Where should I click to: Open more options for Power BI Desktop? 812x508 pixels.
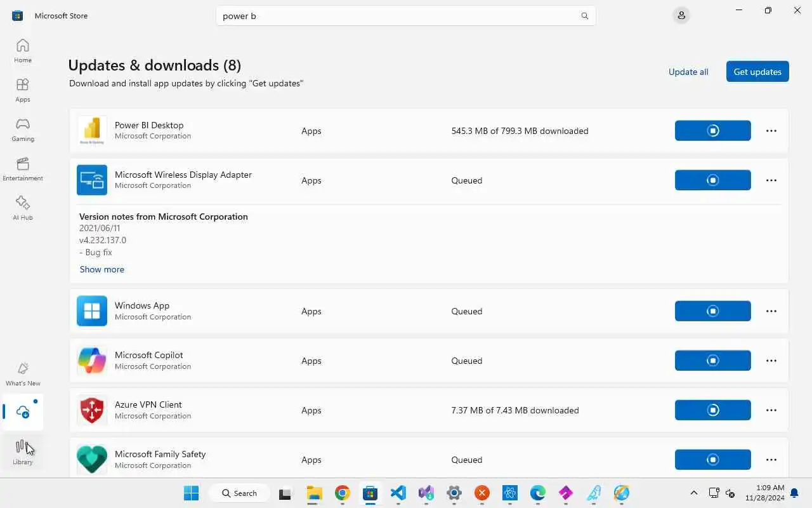[x=771, y=131]
